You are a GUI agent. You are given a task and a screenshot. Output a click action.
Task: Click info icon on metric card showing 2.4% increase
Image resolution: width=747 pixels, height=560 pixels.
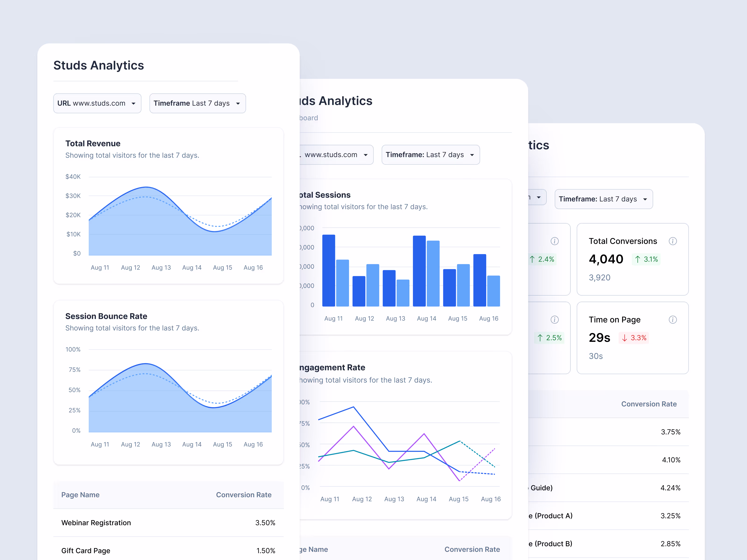coord(554,241)
